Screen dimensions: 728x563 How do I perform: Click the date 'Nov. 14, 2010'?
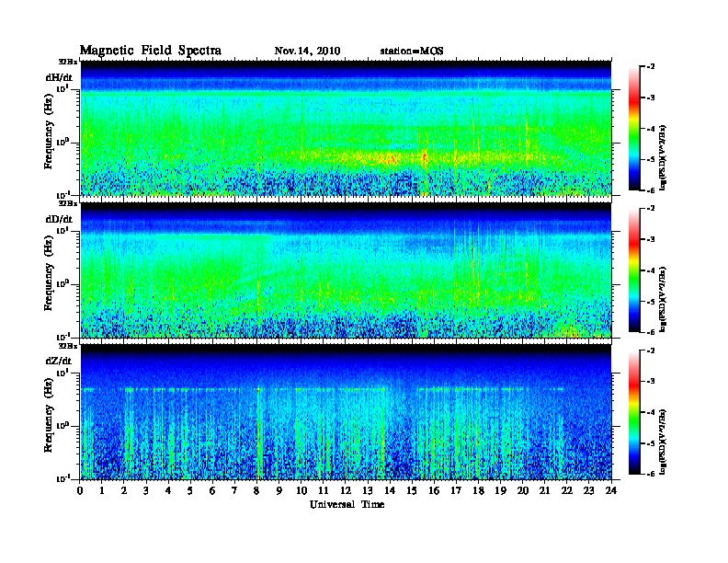click(x=307, y=52)
